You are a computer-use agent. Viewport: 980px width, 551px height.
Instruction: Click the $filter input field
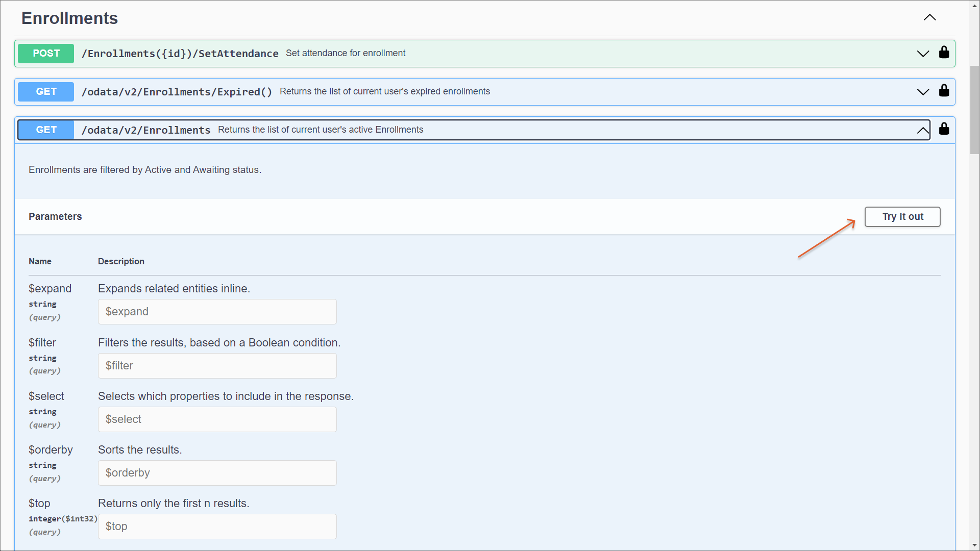pyautogui.click(x=217, y=366)
